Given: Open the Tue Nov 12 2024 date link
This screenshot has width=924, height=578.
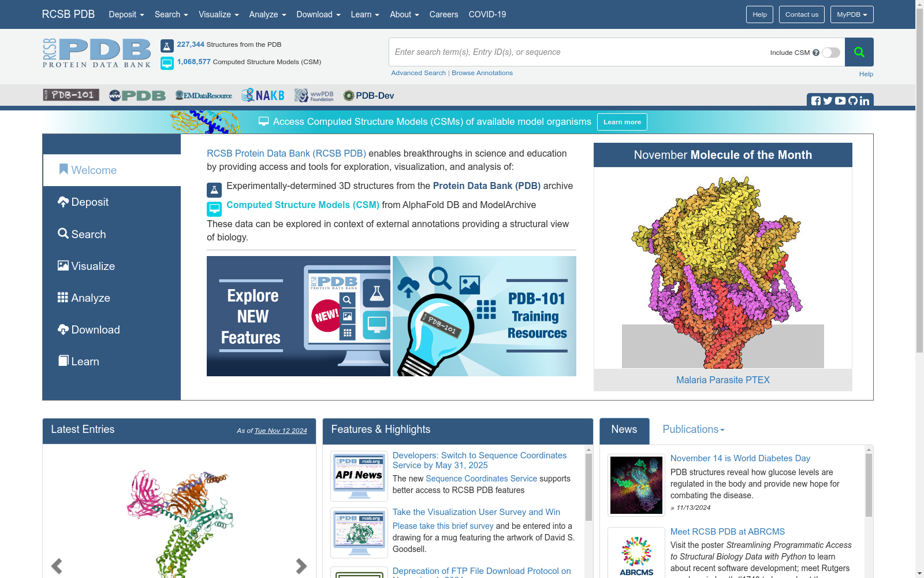Looking at the screenshot, I should [281, 431].
